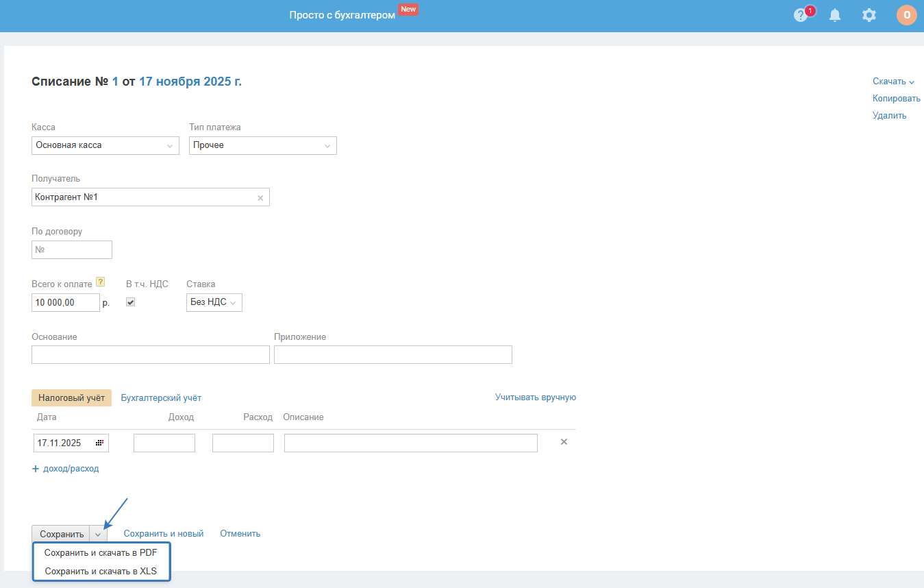
Task: Focus the Приложение field
Action: (x=393, y=354)
